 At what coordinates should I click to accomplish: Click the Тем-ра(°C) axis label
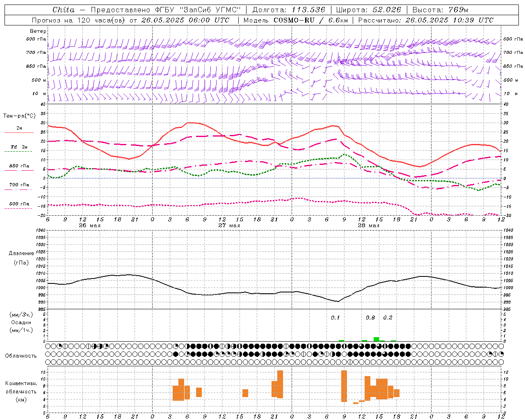tap(20, 116)
